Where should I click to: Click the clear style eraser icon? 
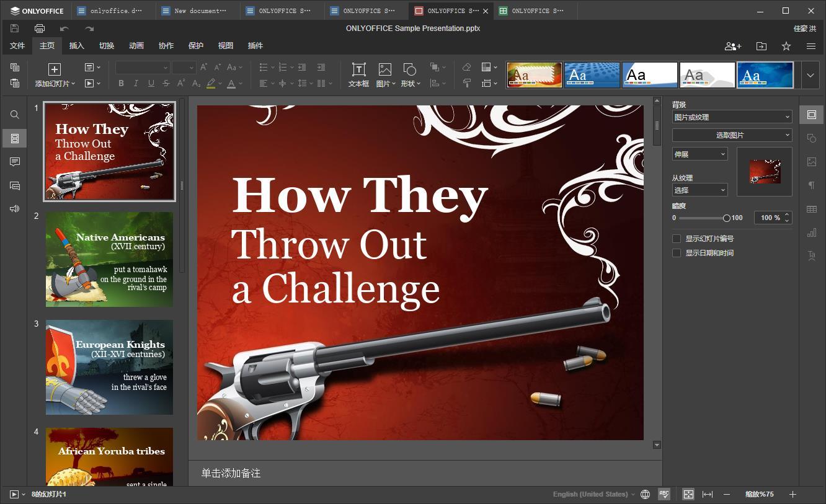coord(467,67)
